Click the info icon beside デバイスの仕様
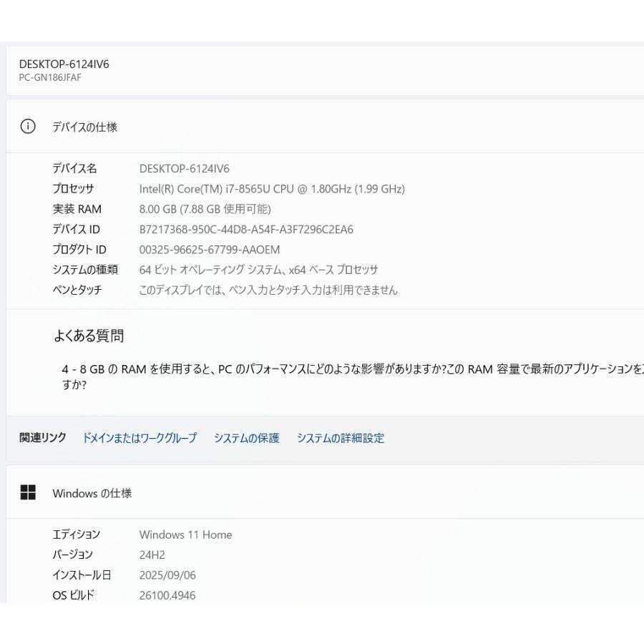Viewport: 644px width, 644px height. coord(27,126)
